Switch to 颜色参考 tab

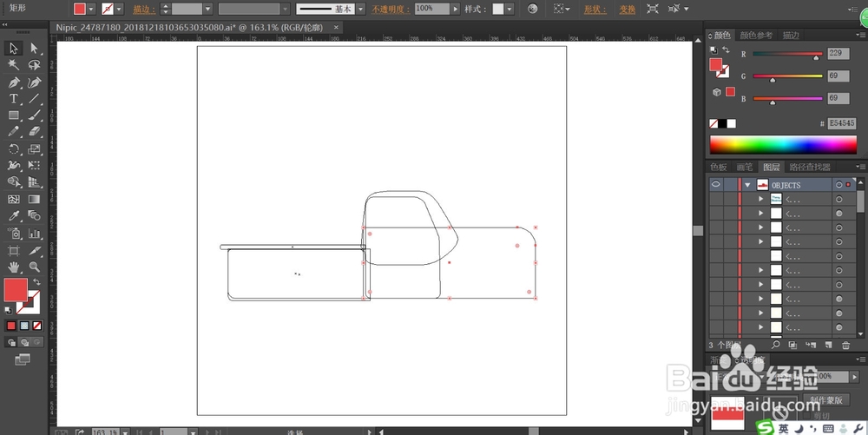tap(756, 36)
